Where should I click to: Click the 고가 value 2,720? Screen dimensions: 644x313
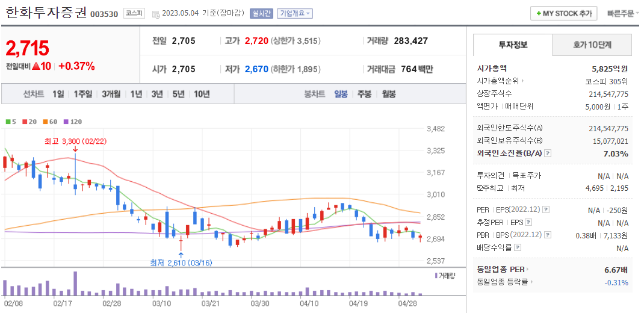(x=256, y=41)
